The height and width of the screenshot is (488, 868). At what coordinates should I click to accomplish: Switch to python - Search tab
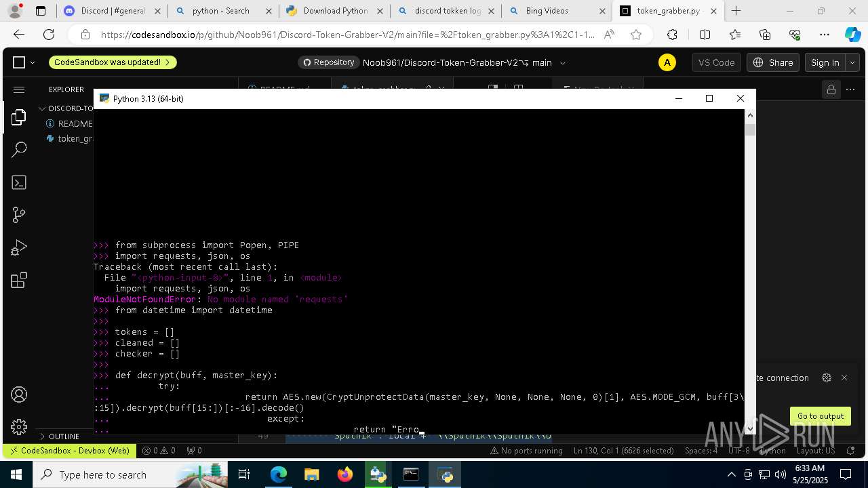click(222, 11)
